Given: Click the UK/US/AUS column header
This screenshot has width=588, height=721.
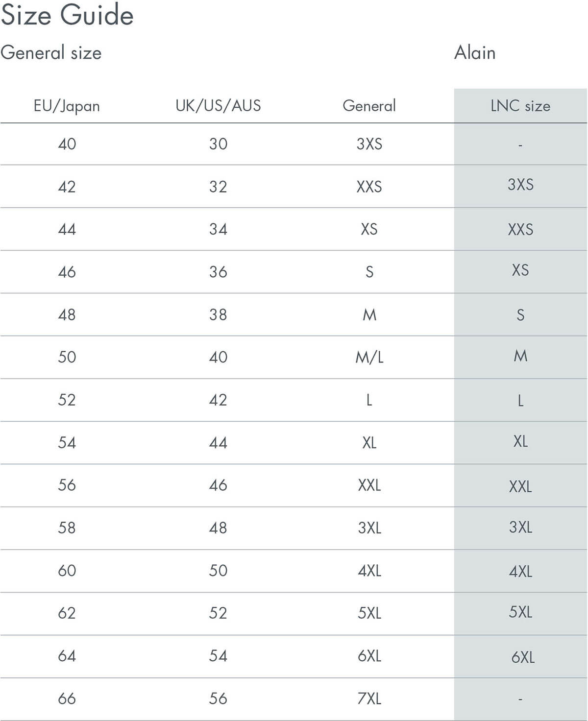Looking at the screenshot, I should (x=218, y=106).
